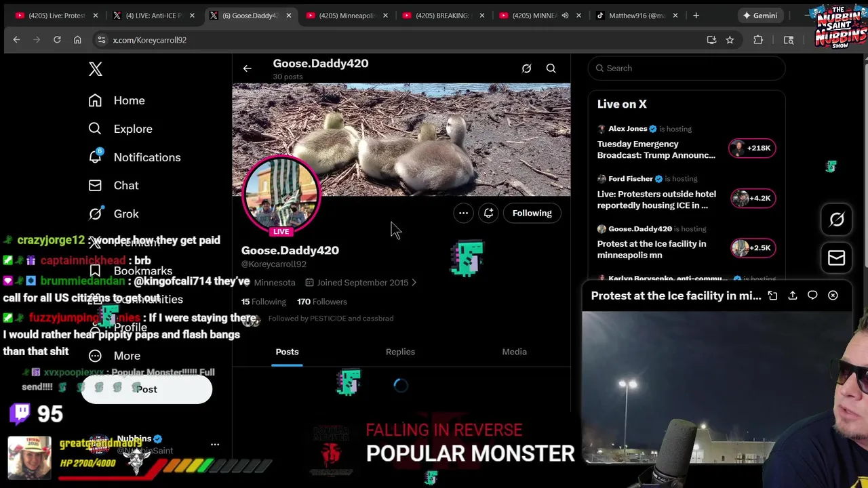Click floating messages envelope button

837,258
